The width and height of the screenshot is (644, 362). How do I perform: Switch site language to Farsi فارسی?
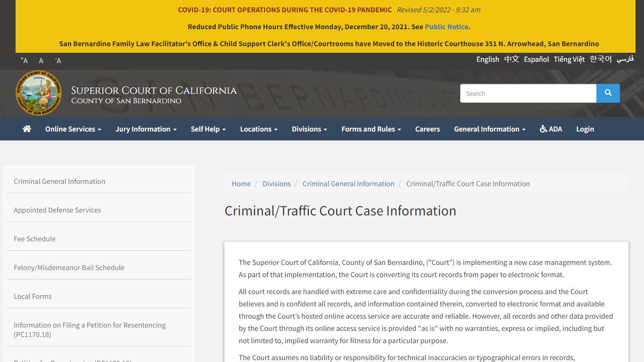point(625,59)
